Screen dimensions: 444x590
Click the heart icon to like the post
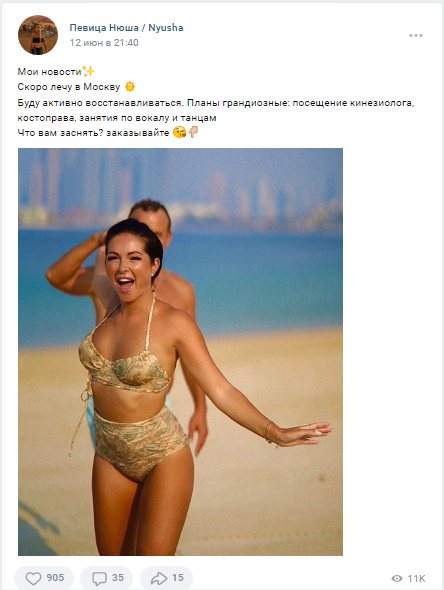click(33, 578)
